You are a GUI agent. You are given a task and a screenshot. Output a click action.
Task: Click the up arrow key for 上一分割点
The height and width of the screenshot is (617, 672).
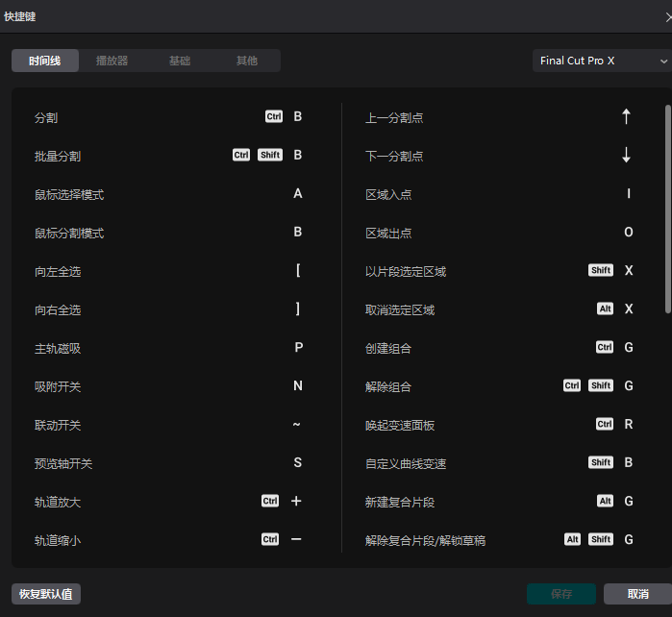[627, 117]
